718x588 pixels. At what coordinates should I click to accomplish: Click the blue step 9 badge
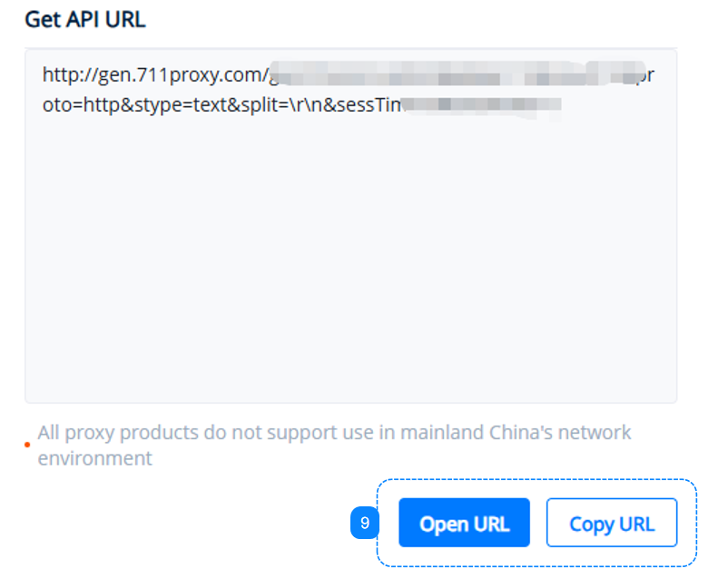[364, 523]
